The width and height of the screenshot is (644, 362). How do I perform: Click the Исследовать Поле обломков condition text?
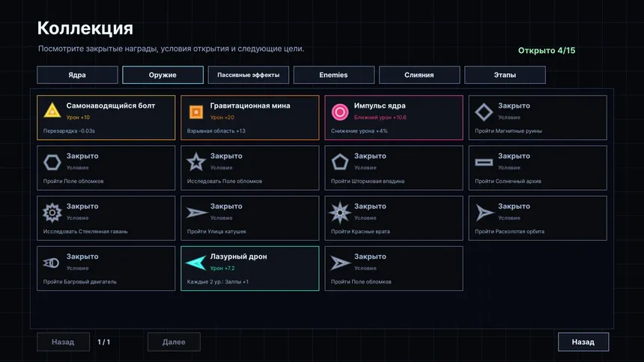tap(224, 181)
